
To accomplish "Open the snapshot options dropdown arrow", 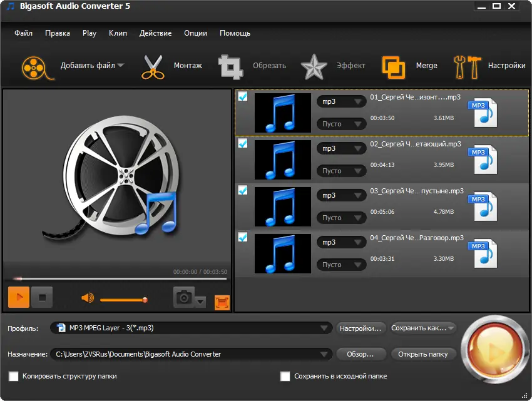I will tap(200, 301).
